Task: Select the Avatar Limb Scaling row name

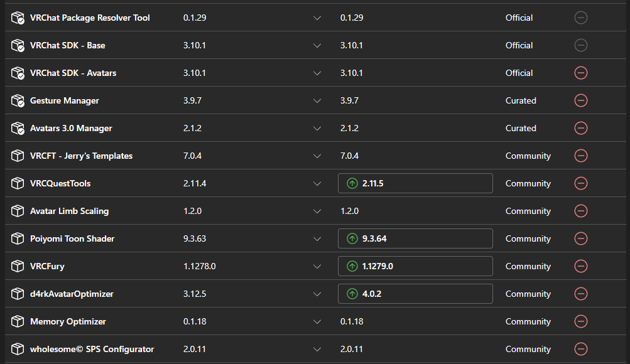Action: [69, 211]
